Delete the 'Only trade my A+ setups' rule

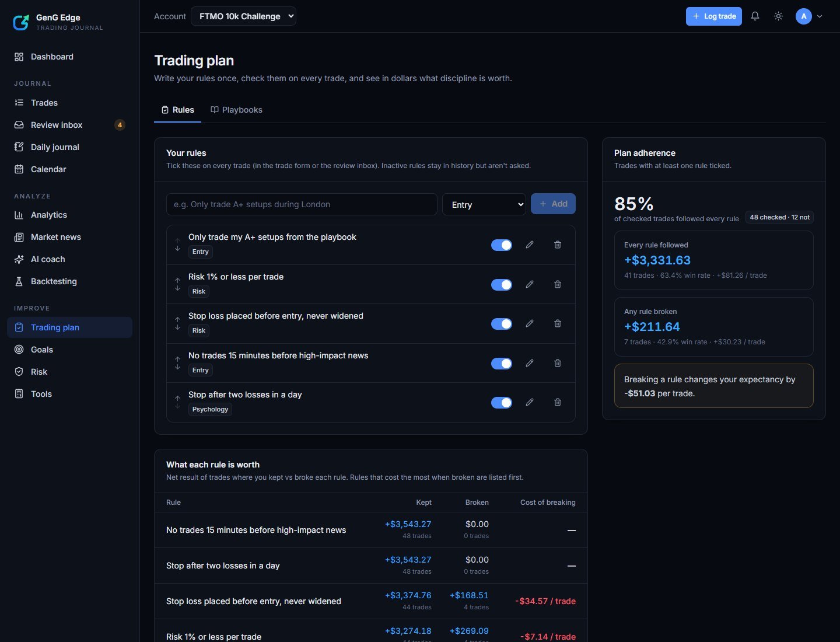pyautogui.click(x=558, y=245)
